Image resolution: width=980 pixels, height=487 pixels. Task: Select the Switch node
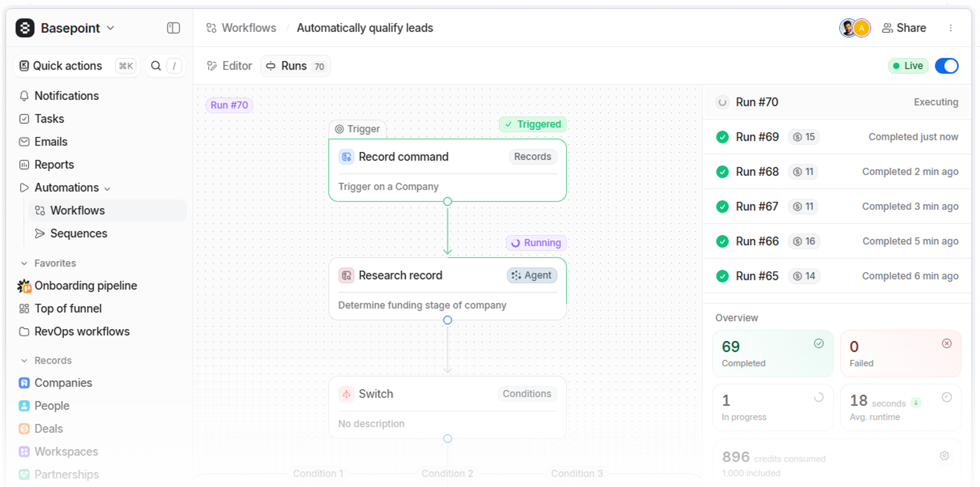pyautogui.click(x=447, y=408)
